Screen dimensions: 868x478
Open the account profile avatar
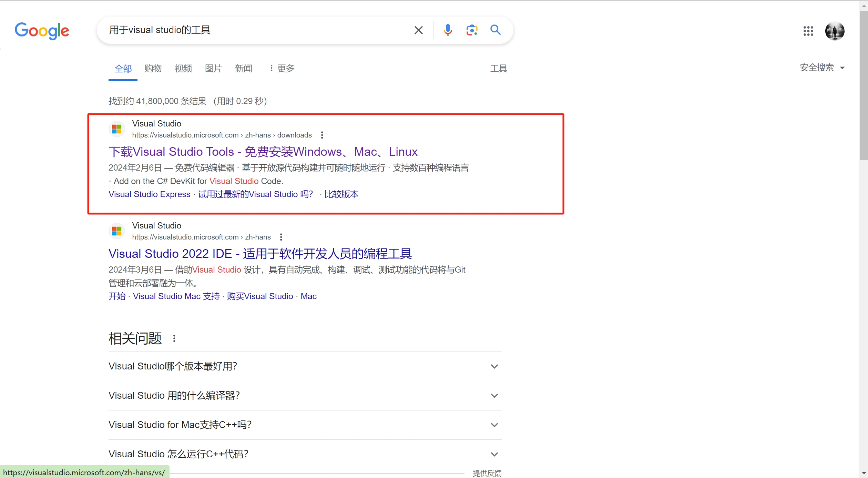click(x=835, y=31)
